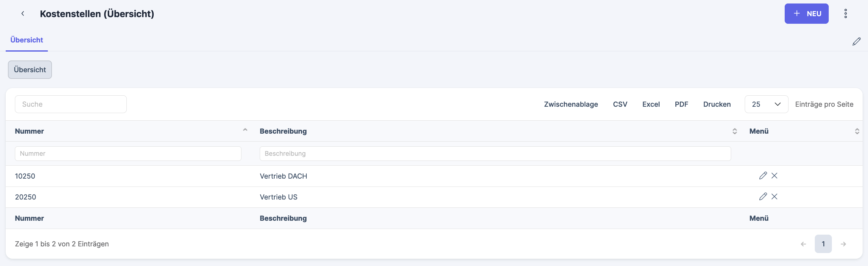Export the table as CSV
This screenshot has width=868, height=266.
(620, 104)
